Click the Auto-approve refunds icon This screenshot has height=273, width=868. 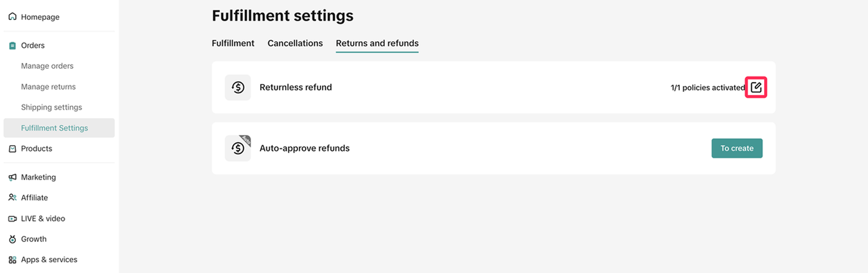pos(238,148)
